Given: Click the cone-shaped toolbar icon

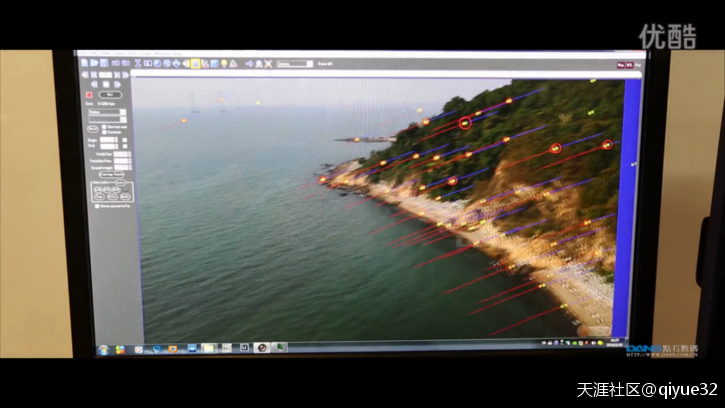Looking at the screenshot, I should 233,64.
